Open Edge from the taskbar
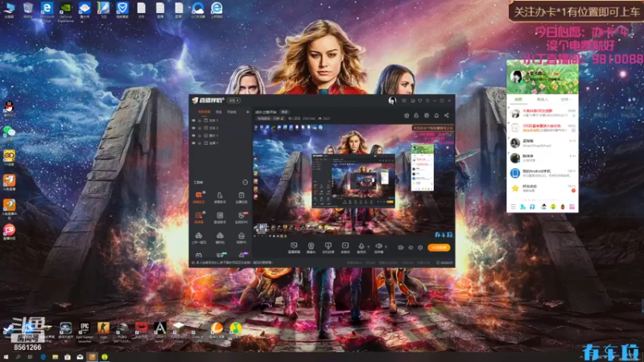The image size is (644, 362). click(43, 357)
